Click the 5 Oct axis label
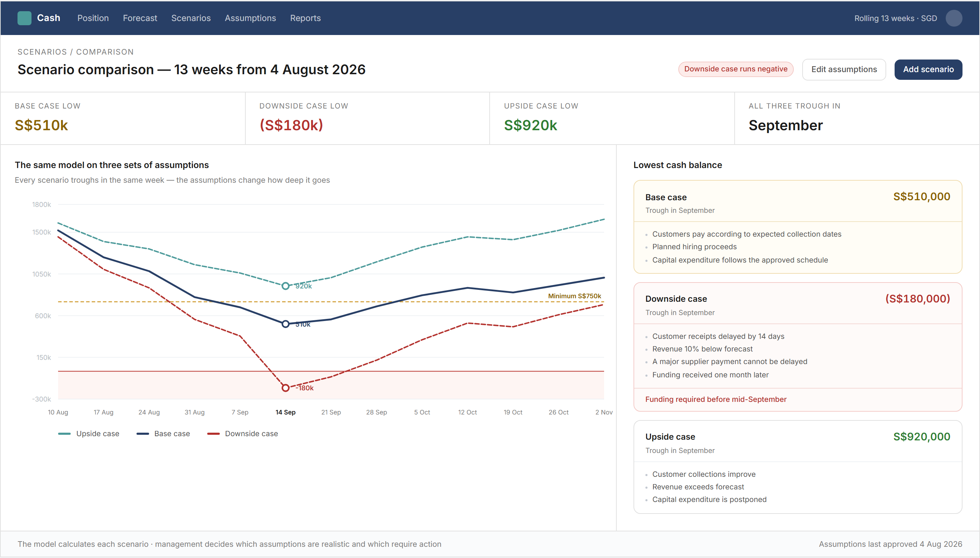 422,412
